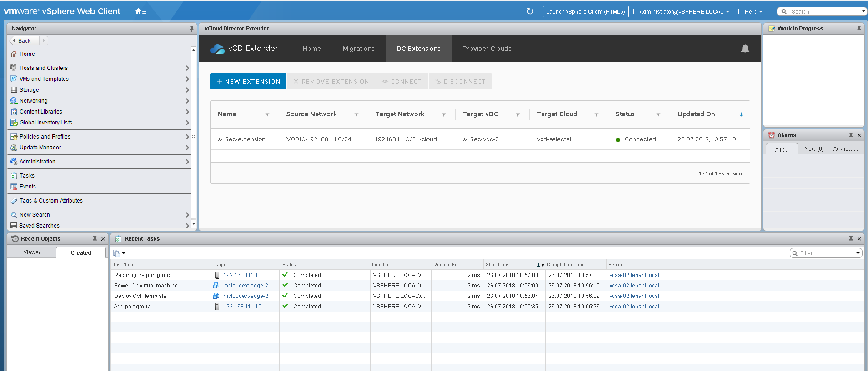This screenshot has height=371, width=868.
Task: Go Back in Navigator
Action: click(x=24, y=41)
